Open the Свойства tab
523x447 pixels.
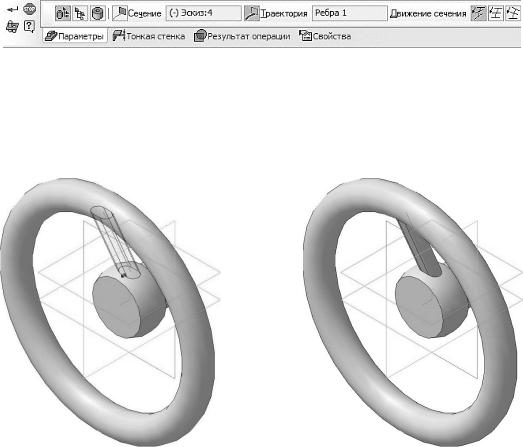(325, 36)
